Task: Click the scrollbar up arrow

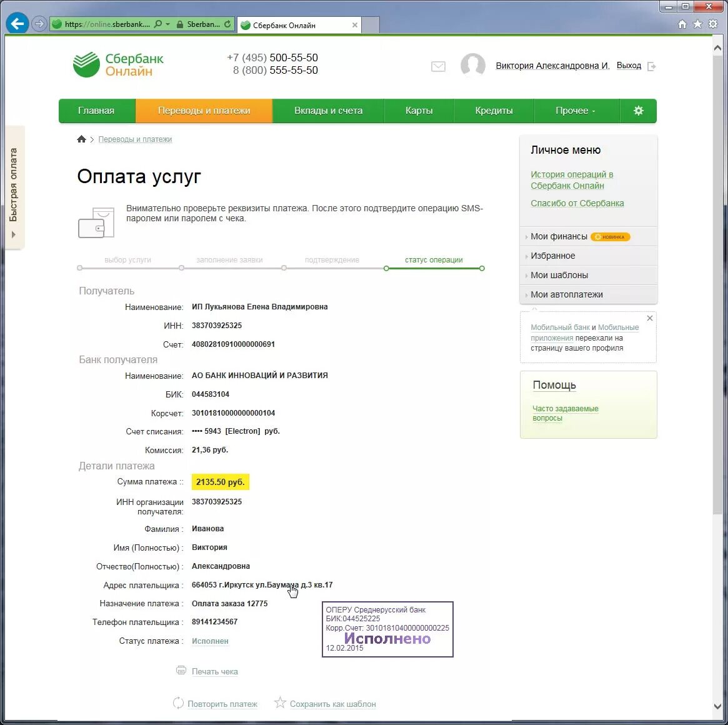Action: [717, 48]
